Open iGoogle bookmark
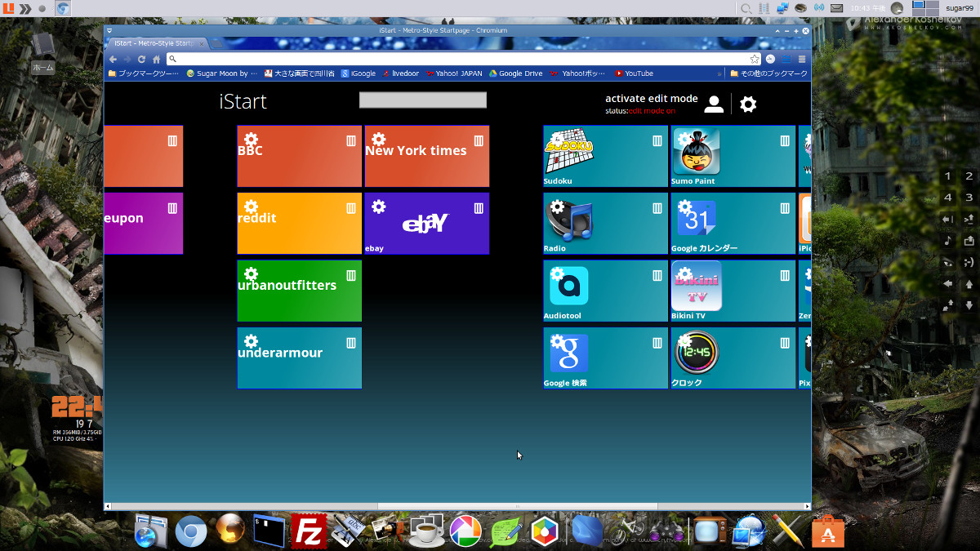 (x=359, y=73)
